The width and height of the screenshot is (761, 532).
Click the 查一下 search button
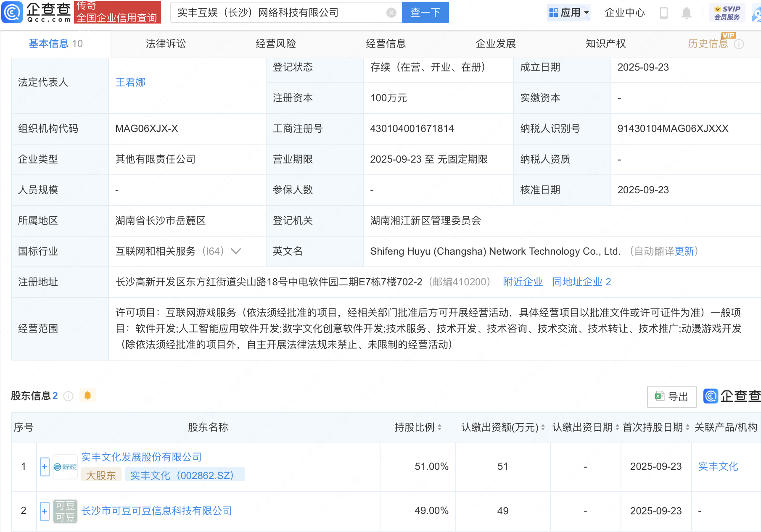point(425,13)
